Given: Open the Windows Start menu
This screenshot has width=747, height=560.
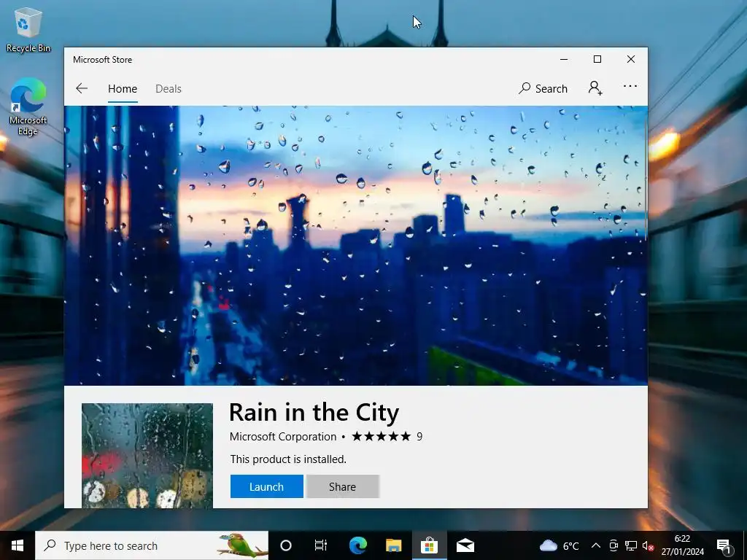Looking at the screenshot, I should coord(18,545).
